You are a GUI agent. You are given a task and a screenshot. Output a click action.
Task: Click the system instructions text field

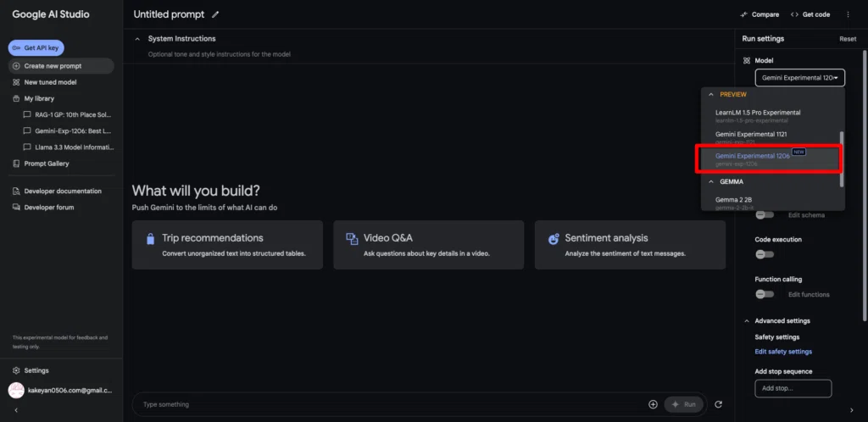pos(220,54)
